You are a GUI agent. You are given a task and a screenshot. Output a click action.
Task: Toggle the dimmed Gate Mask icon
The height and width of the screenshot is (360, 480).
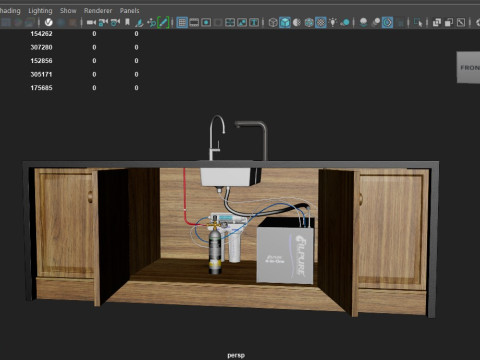pos(218,22)
